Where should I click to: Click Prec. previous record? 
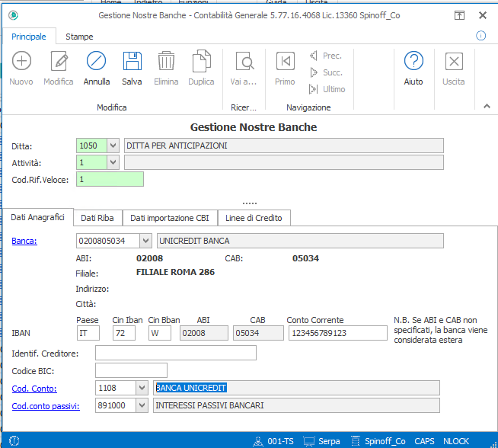pos(326,56)
